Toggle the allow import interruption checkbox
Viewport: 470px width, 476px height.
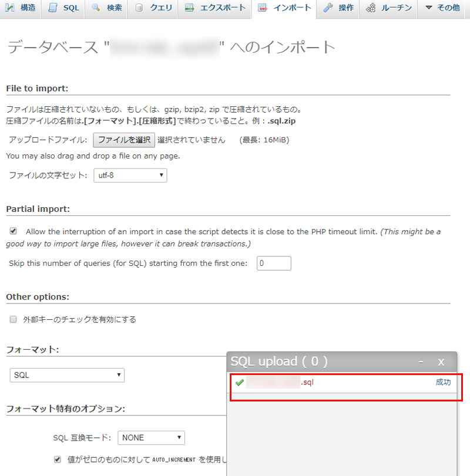13,231
